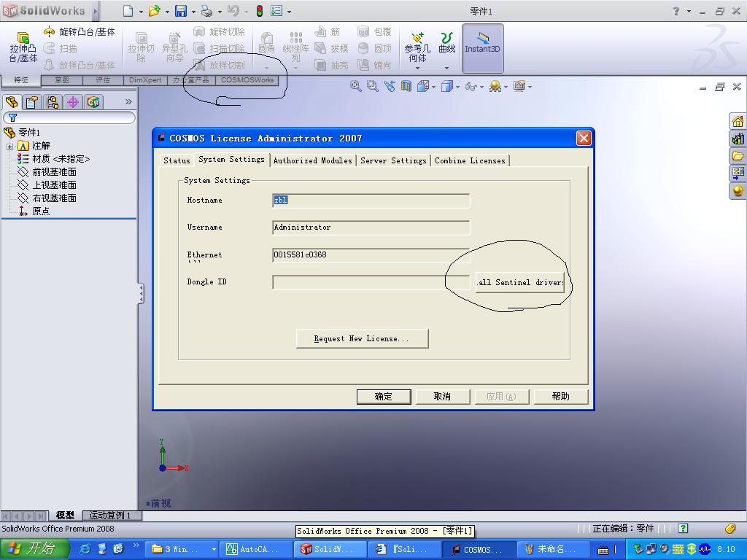747x560 pixels.
Task: Expand the SolidWorks menu flyout arrow
Action: pyautogui.click(x=96, y=11)
